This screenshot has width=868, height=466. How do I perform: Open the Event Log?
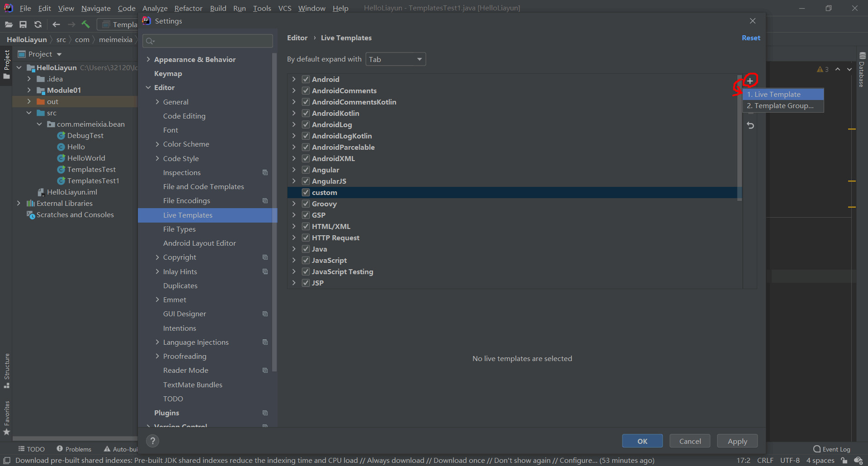pyautogui.click(x=832, y=449)
